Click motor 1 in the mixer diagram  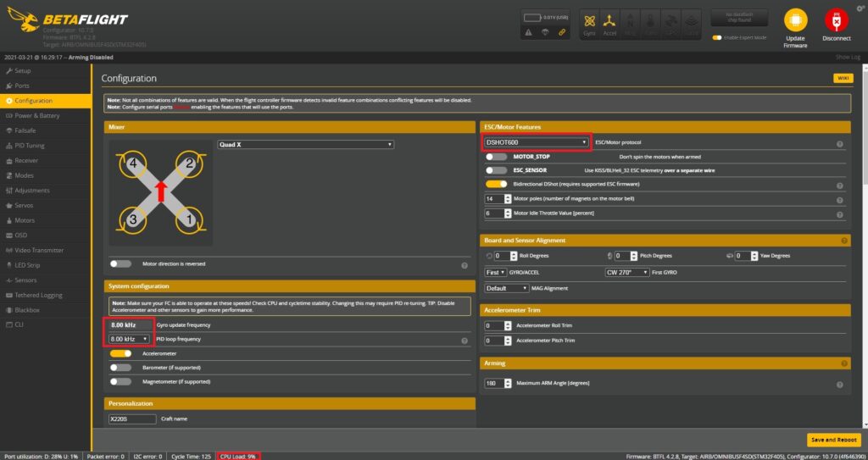pos(189,219)
